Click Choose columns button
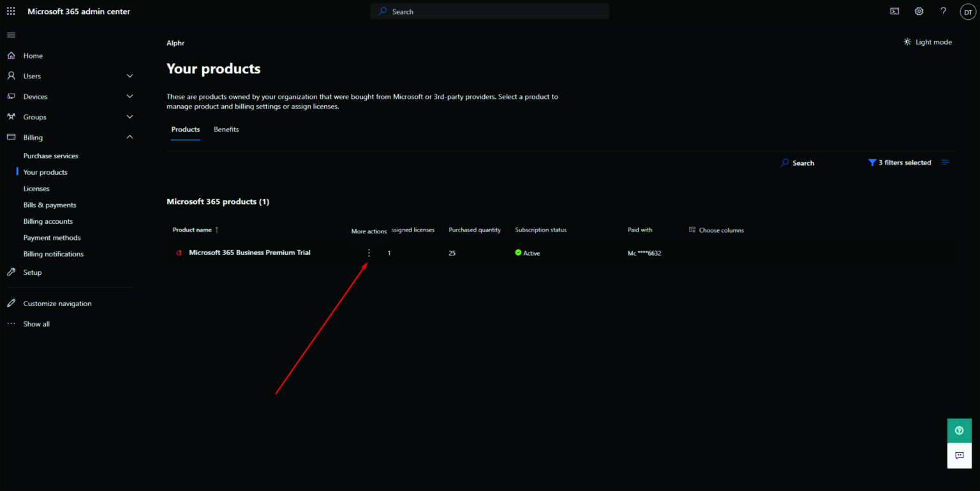Screen dimensions: 980x491 [x=716, y=230]
